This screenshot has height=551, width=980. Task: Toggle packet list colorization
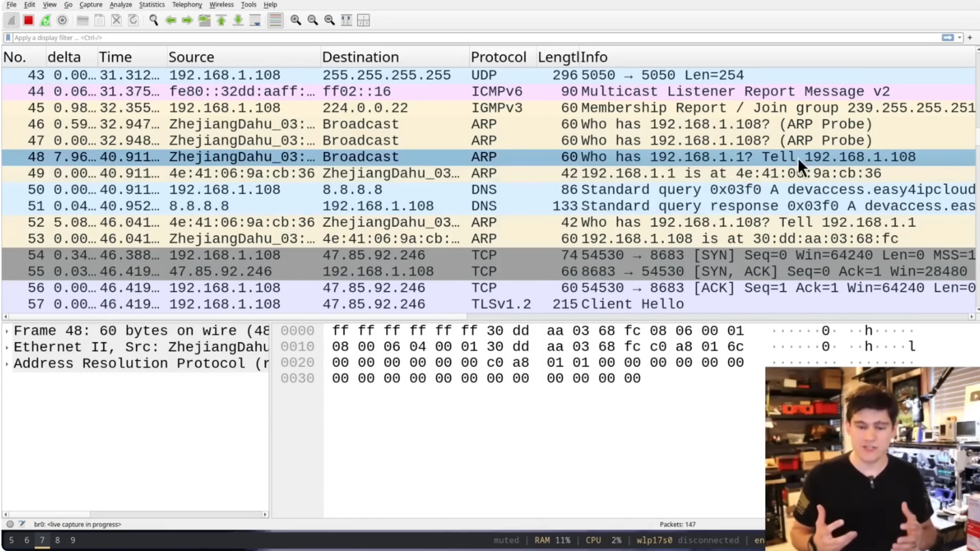click(x=275, y=20)
